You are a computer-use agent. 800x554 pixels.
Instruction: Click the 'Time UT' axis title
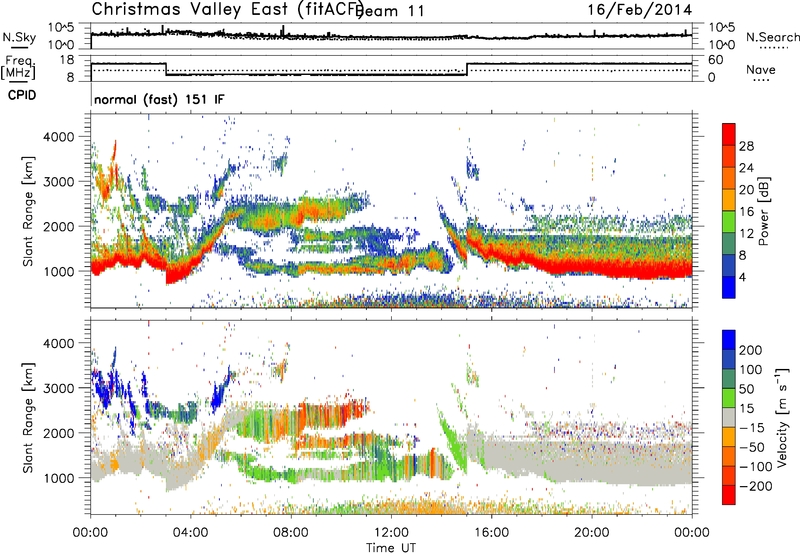click(x=391, y=548)
